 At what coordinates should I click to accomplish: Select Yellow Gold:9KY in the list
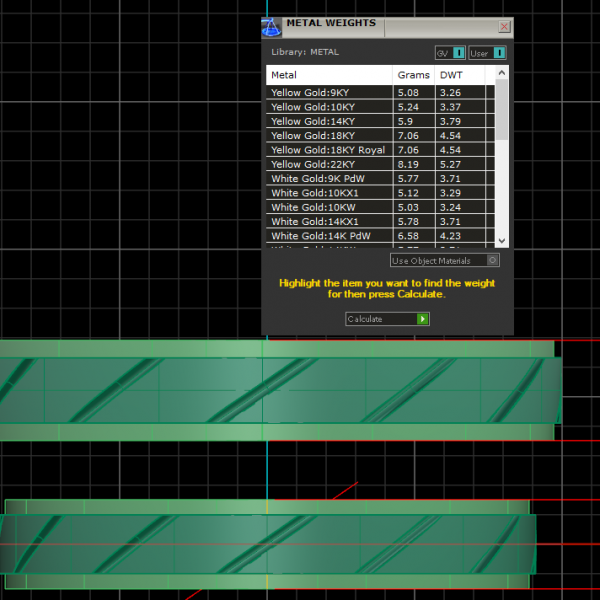click(328, 92)
